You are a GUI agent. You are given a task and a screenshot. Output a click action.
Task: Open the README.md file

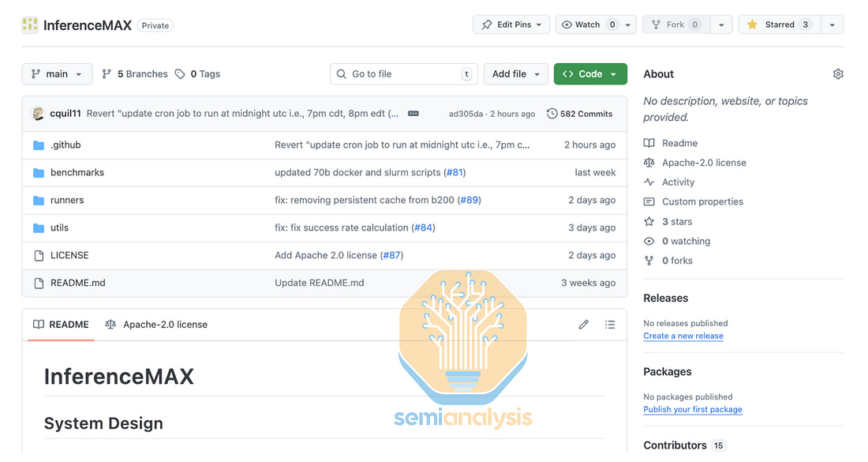coord(77,283)
